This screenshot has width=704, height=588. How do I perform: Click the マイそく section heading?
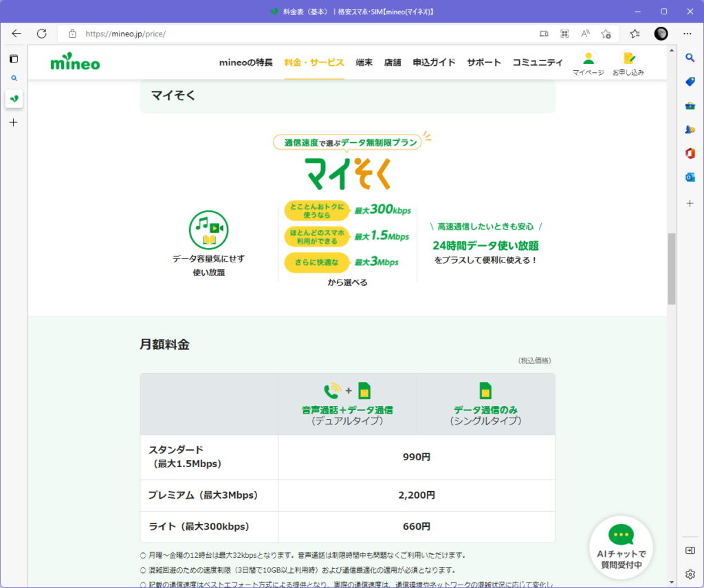pyautogui.click(x=173, y=95)
